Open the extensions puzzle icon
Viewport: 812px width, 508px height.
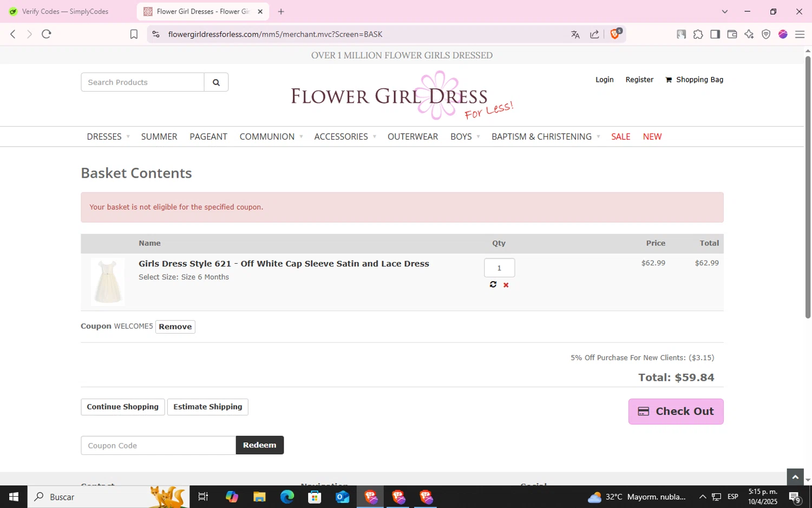tap(698, 34)
